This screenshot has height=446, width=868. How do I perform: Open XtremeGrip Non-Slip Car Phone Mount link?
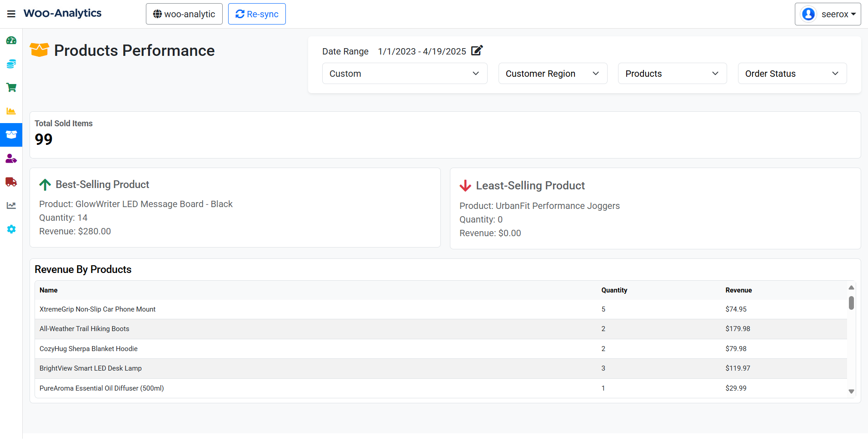[97, 309]
